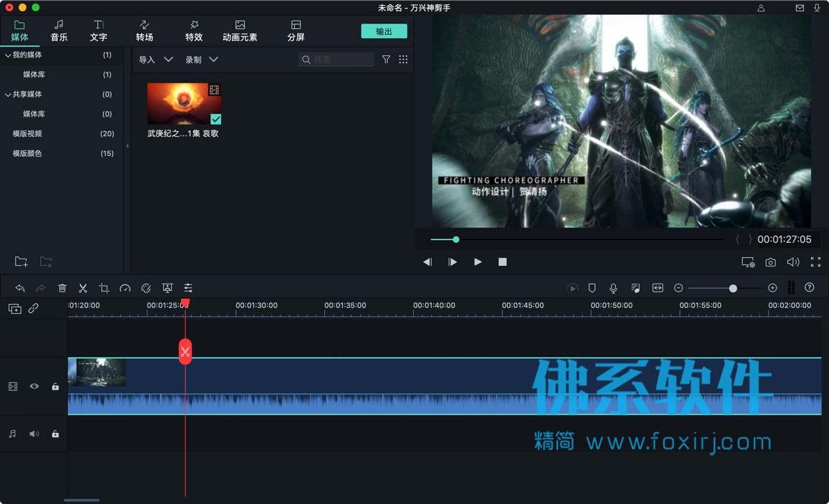Step back one frame
The image size is (829, 504).
coord(428,262)
